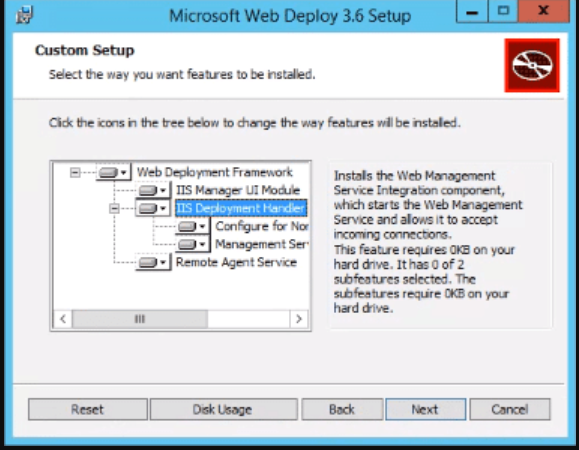Open the IIS Deployment Handler feature drive icon
This screenshot has height=450, width=579.
pyautogui.click(x=153, y=208)
